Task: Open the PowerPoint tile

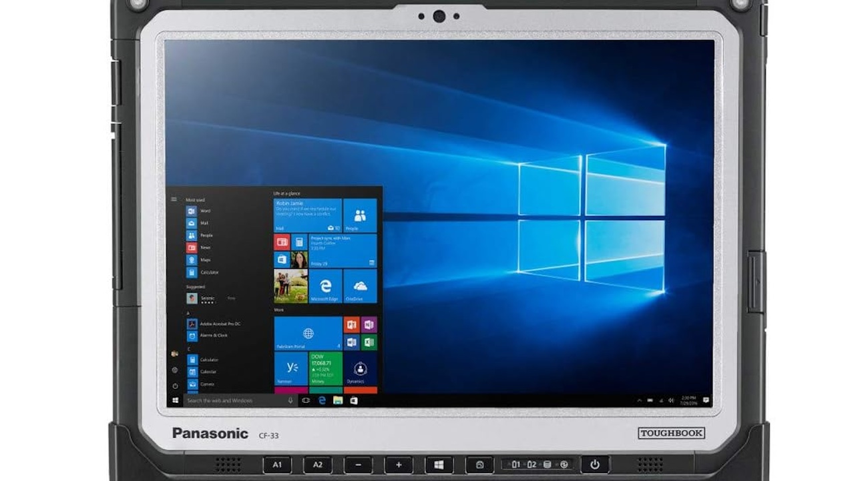Action: (x=351, y=325)
